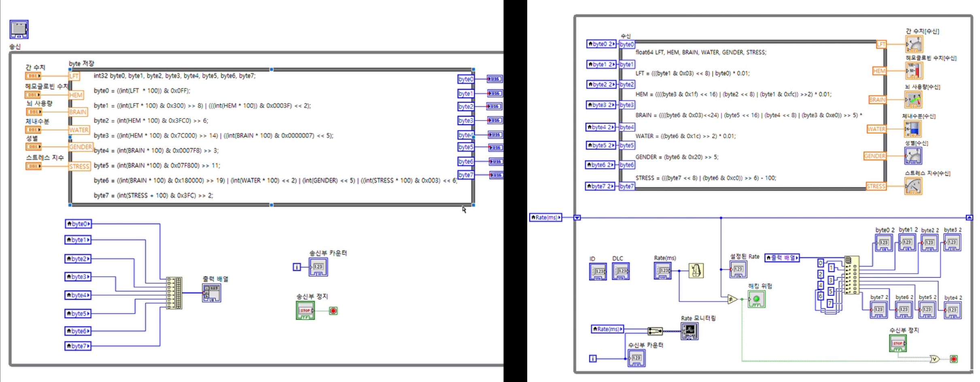This screenshot has height=382, width=980.
Task: Open the Rate(ms) shift register down arrow
Action: tap(577, 218)
